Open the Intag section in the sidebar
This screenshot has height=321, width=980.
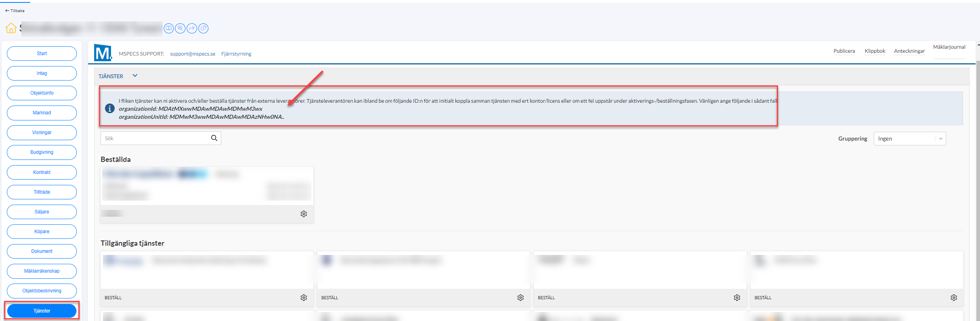42,73
